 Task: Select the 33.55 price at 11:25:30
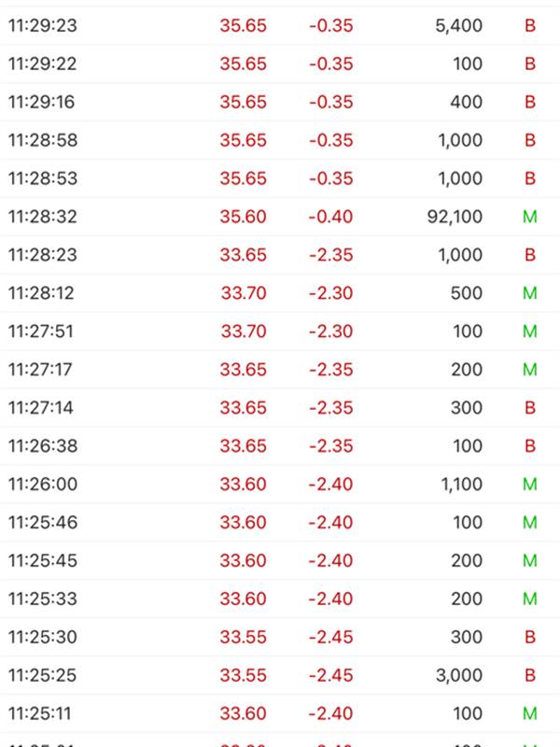(244, 637)
